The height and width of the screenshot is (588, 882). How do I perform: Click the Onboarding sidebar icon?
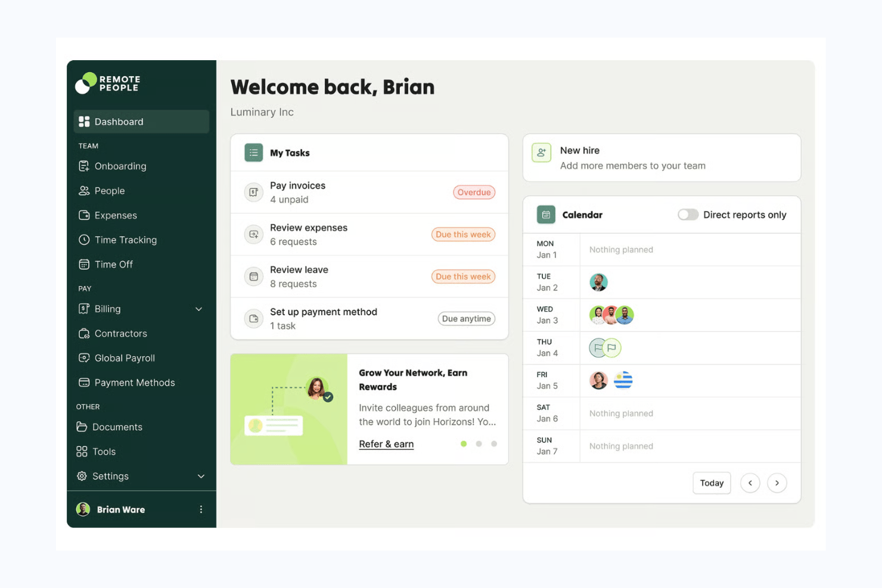(84, 166)
